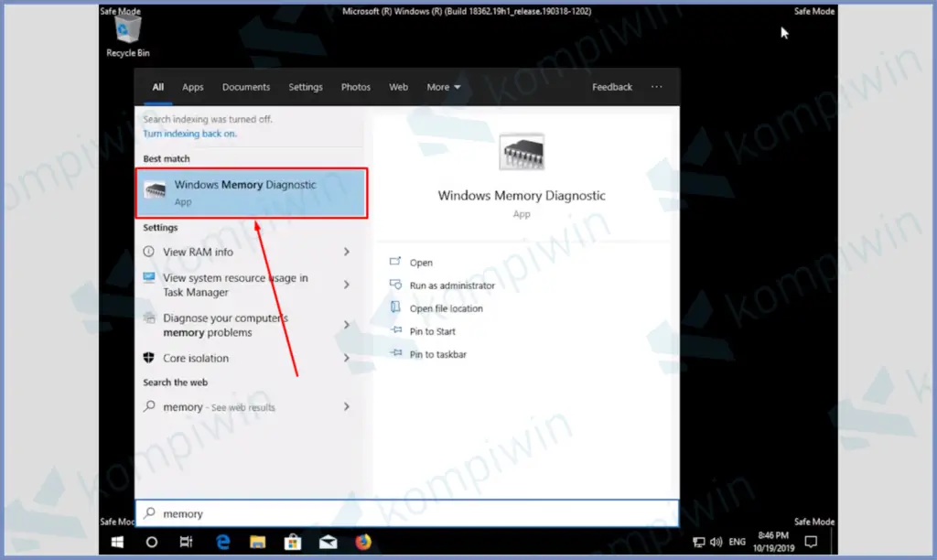Expand memory web results chevron
Screen dimensions: 937x560
point(347,407)
